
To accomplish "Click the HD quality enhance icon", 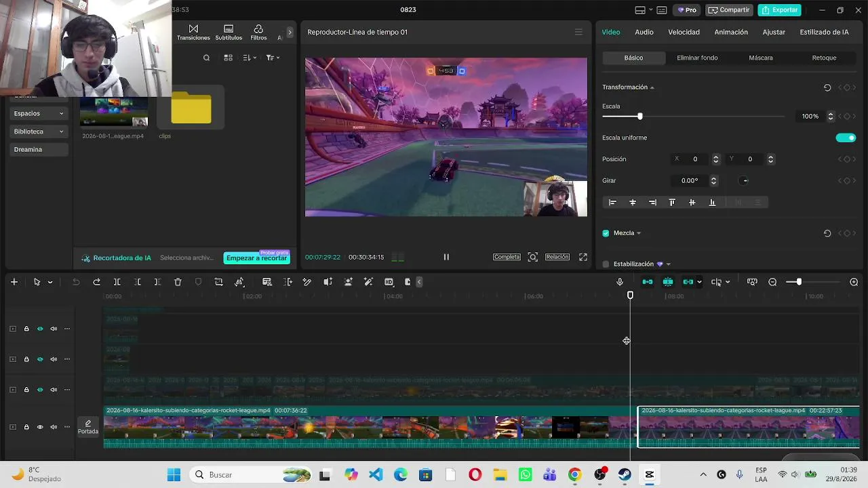I will pyautogui.click(x=389, y=282).
